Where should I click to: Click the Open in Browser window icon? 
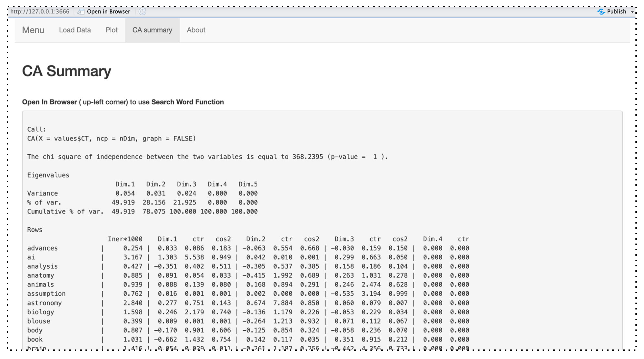click(x=80, y=11)
